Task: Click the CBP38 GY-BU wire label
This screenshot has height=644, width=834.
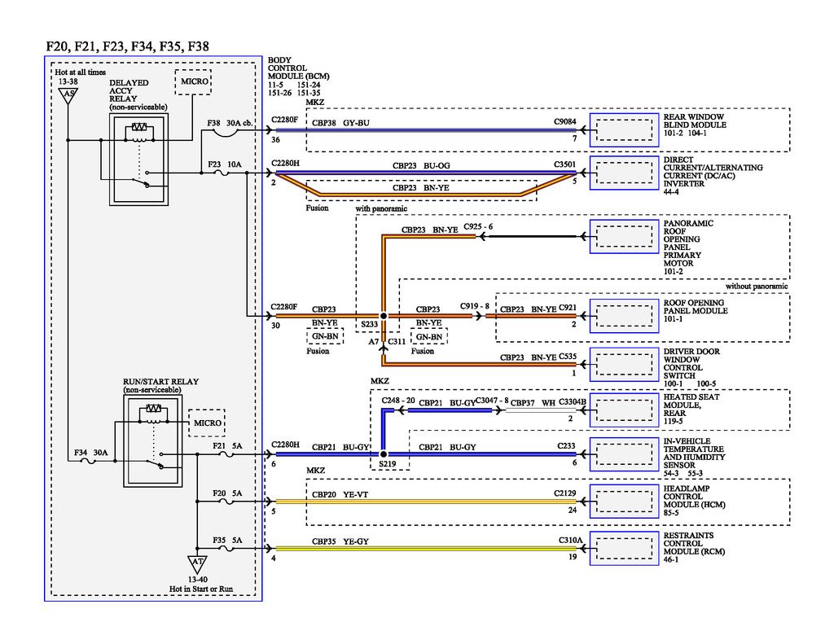Action: [340, 122]
